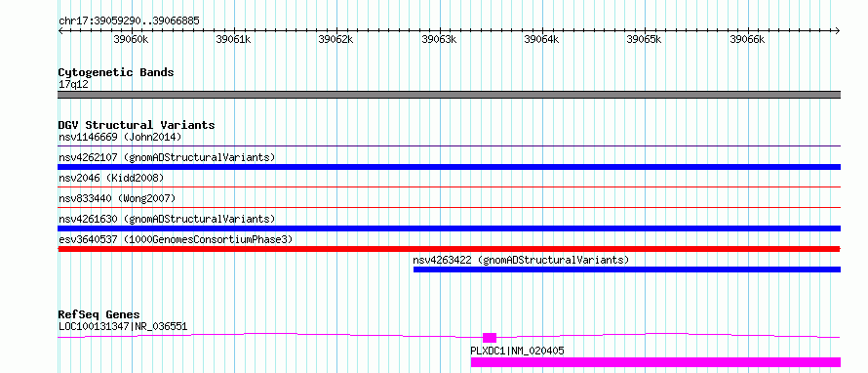Click the 39065k ruler tick label
Viewport: 868px width, 373px height.
pos(644,39)
